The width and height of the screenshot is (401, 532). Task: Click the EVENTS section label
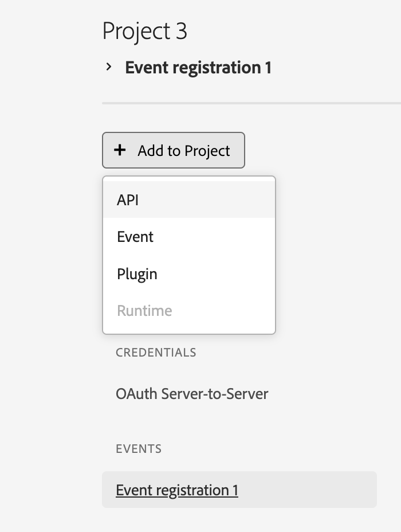(139, 448)
